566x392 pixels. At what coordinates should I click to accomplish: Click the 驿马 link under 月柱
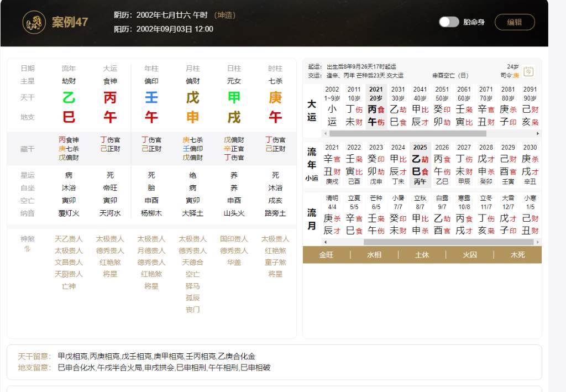coord(192,286)
